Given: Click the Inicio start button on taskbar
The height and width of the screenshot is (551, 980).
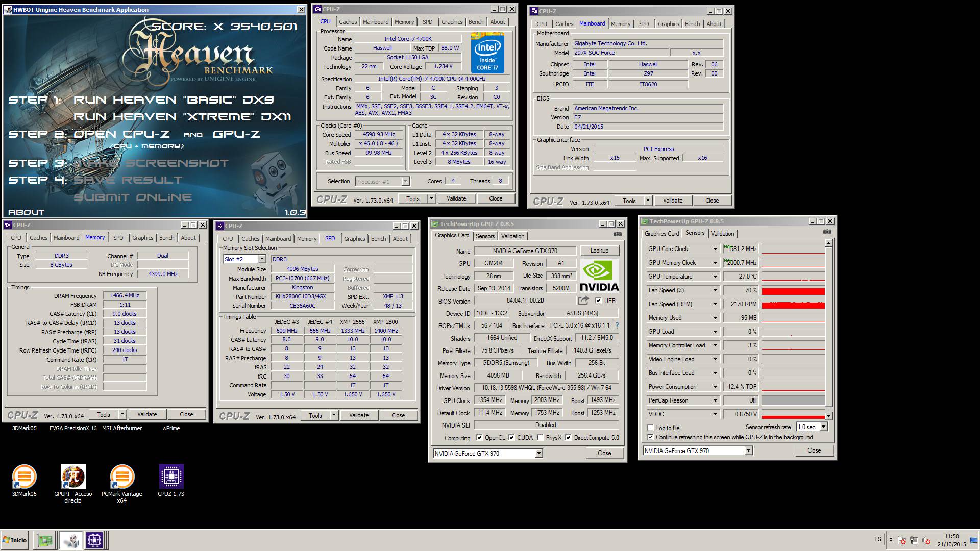Looking at the screenshot, I should 15,540.
